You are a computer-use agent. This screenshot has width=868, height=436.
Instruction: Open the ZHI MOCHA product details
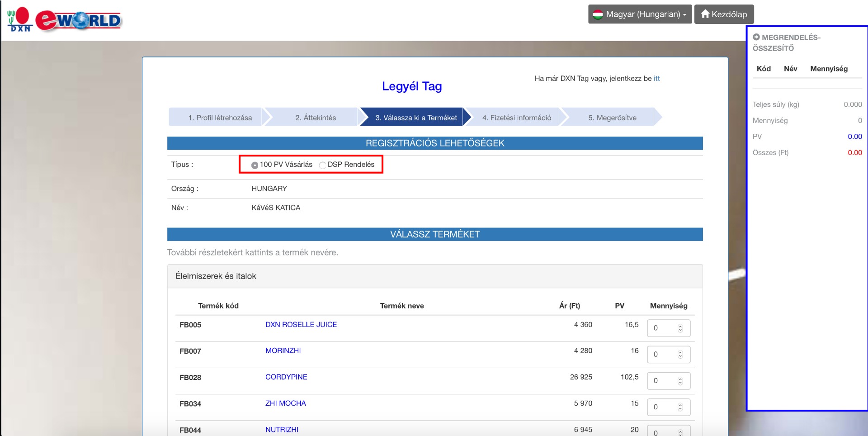(285, 403)
